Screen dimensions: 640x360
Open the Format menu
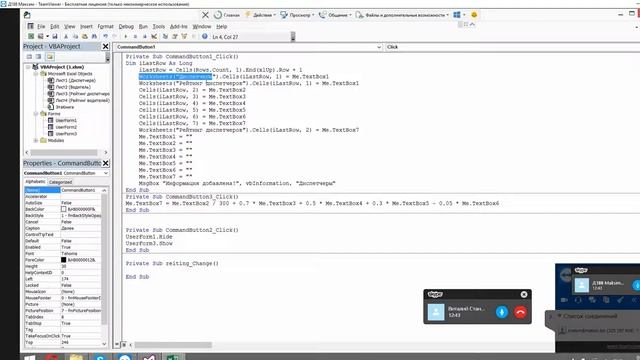105,27
